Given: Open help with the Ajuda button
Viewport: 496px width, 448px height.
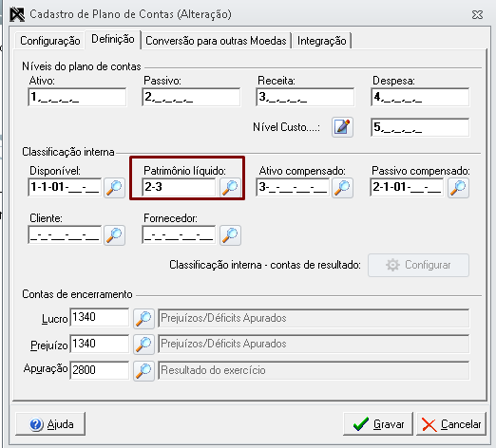Looking at the screenshot, I should pos(50,424).
